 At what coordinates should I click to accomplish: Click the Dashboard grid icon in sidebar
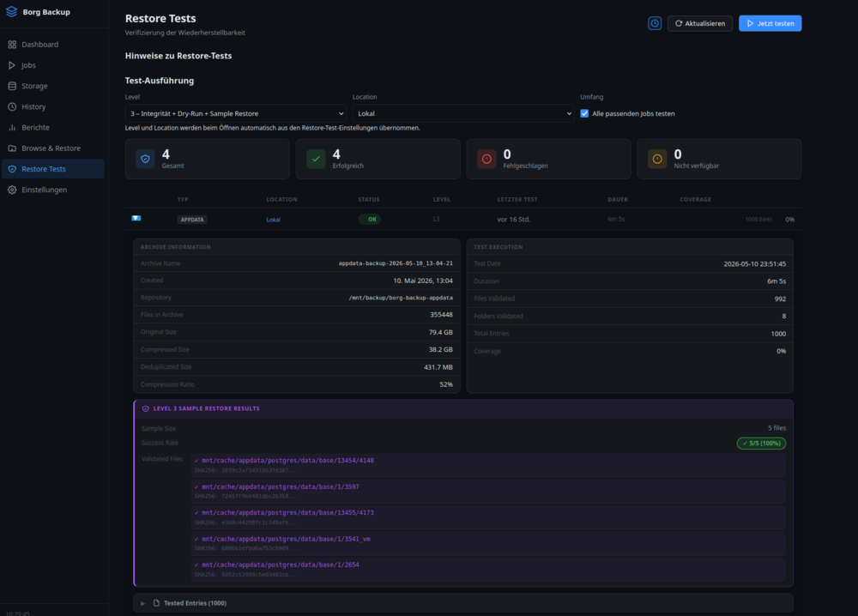[12, 45]
